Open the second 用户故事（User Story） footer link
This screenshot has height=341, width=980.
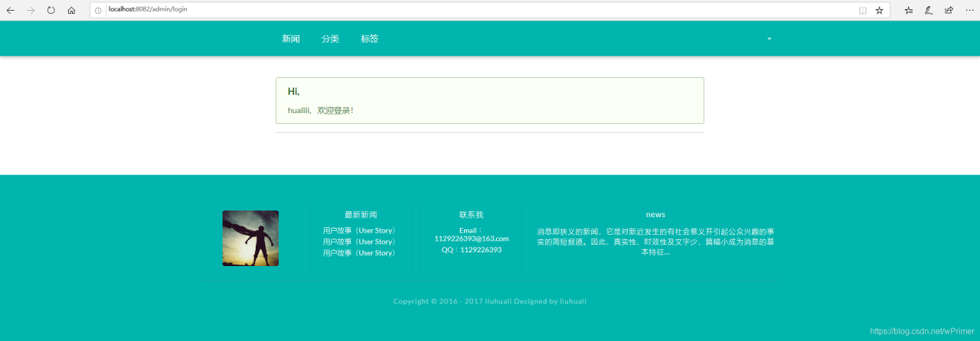click(x=361, y=242)
